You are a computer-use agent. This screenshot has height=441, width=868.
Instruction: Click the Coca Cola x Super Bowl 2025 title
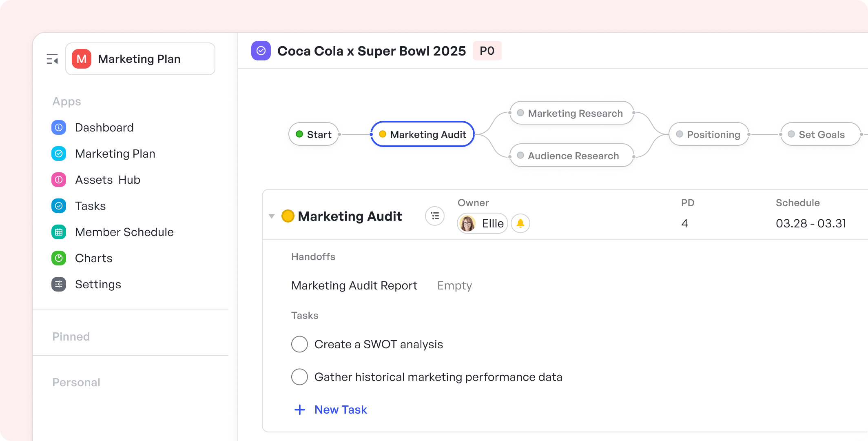(372, 51)
